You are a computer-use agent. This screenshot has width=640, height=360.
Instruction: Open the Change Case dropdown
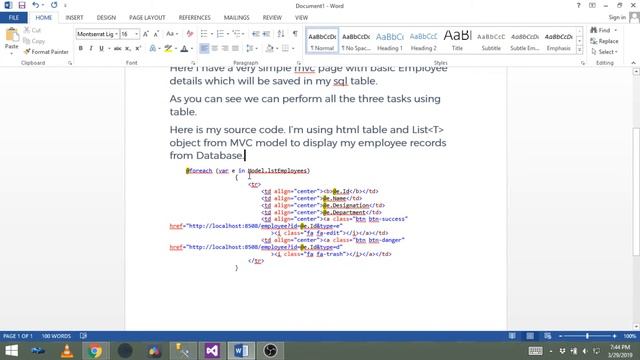pyautogui.click(x=172, y=34)
